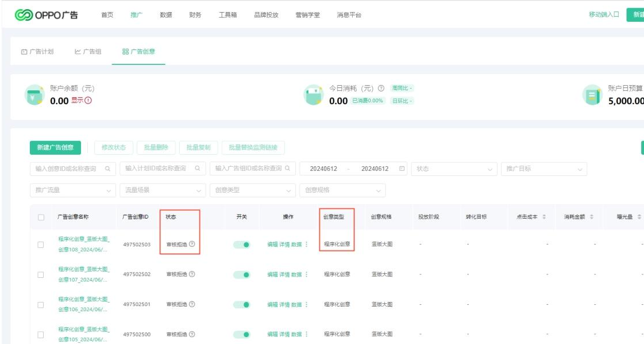Open creative name 创意108 link

coord(83,244)
